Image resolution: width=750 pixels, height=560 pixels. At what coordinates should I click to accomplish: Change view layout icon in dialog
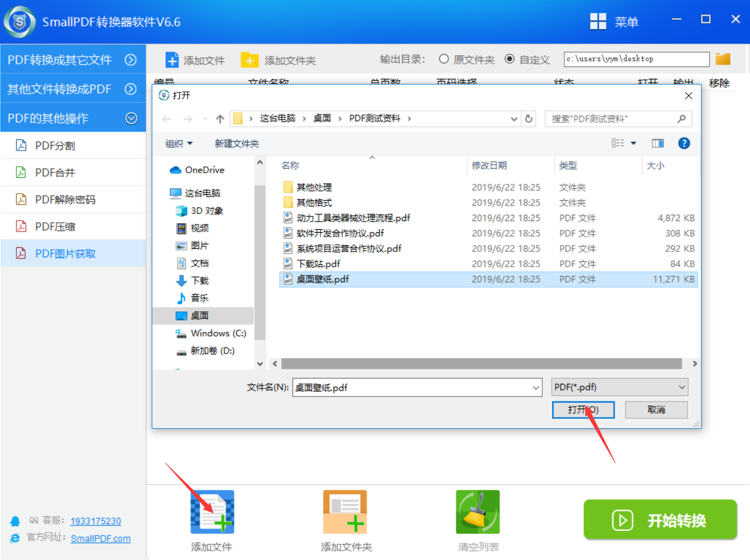[x=618, y=143]
